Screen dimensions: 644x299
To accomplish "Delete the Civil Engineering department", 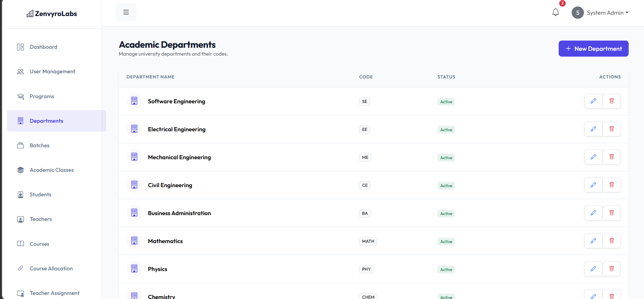I will [x=611, y=185].
